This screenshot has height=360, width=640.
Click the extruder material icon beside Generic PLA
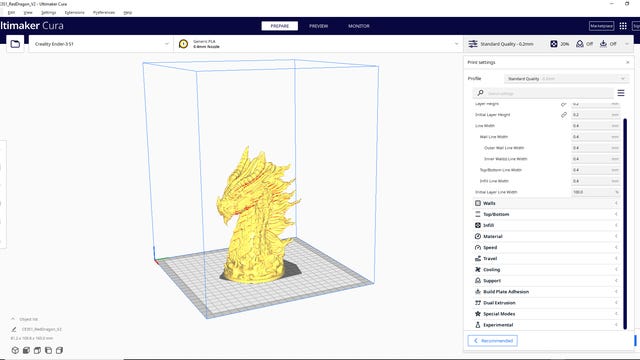point(183,44)
